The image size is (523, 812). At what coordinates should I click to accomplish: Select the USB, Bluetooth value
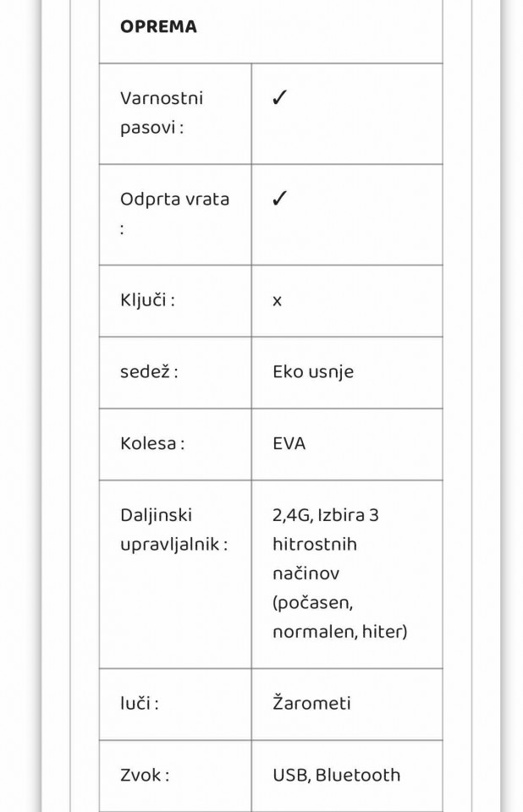point(337,775)
